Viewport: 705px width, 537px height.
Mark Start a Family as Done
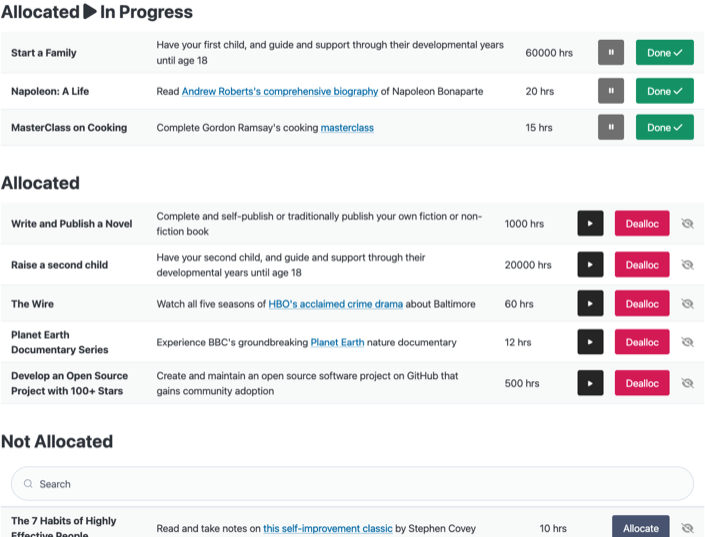coord(665,53)
